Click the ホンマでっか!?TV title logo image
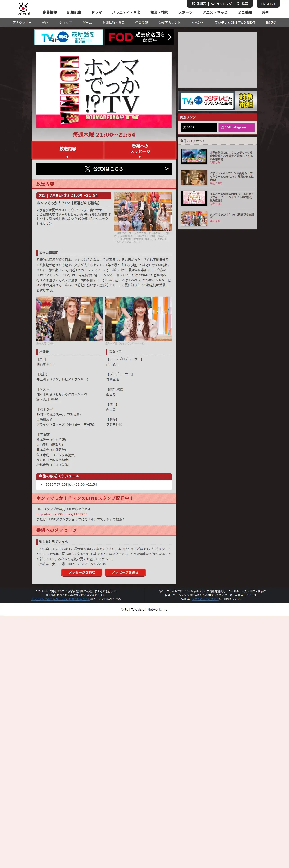The height and width of the screenshot is (868, 289). tap(104, 90)
